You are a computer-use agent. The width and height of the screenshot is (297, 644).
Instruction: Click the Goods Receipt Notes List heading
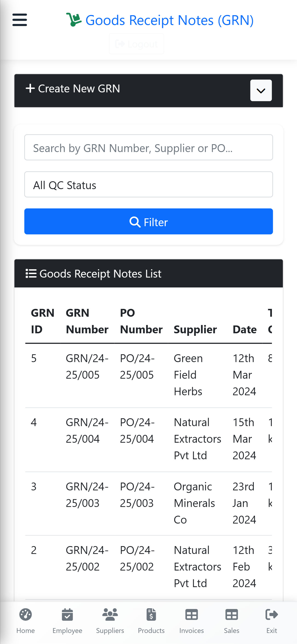tap(100, 274)
